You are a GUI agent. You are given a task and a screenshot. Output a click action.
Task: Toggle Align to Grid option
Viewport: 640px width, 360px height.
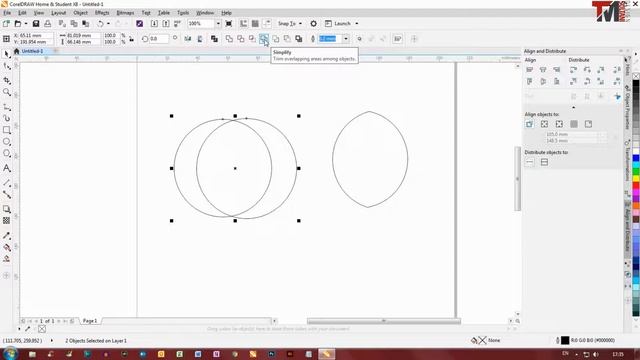click(574, 124)
